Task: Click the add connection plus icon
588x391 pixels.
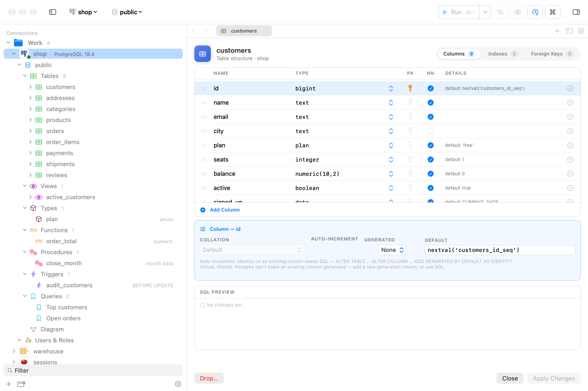Action: tap(9, 384)
